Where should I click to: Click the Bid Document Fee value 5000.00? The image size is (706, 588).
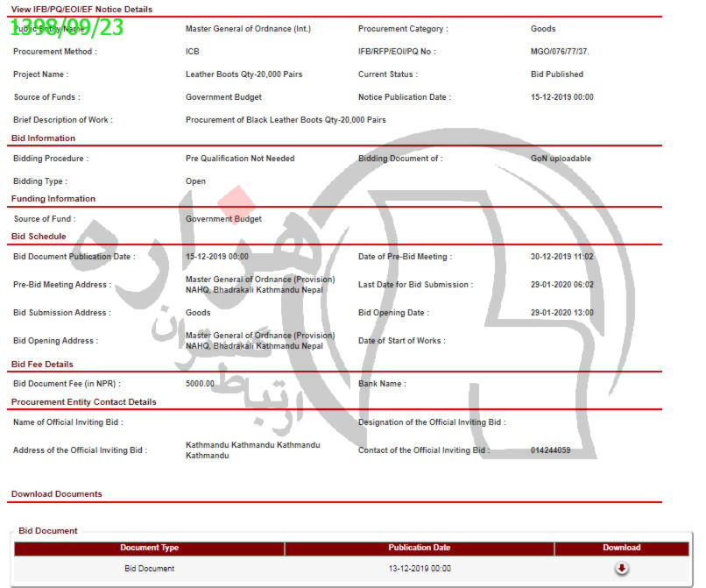[201, 384]
